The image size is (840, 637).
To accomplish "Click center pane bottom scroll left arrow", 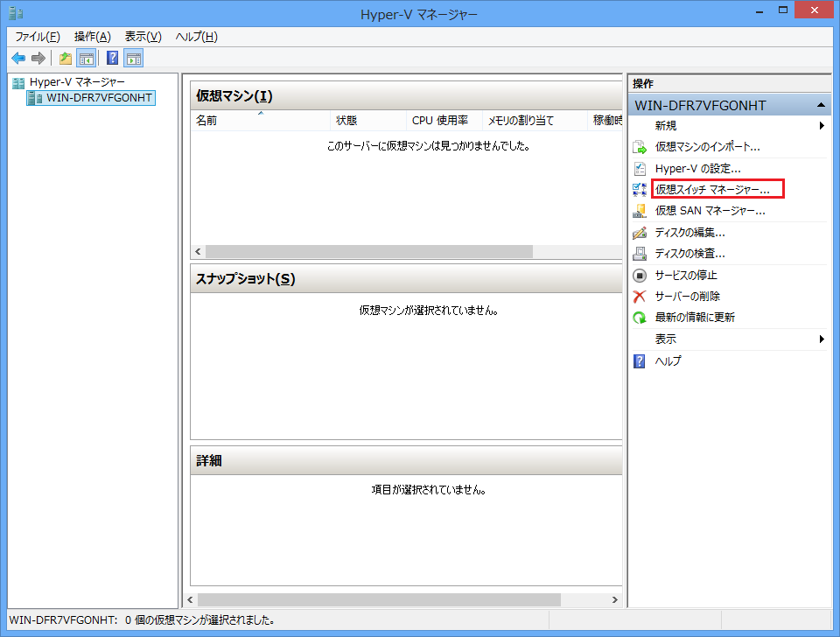I will point(190,600).
